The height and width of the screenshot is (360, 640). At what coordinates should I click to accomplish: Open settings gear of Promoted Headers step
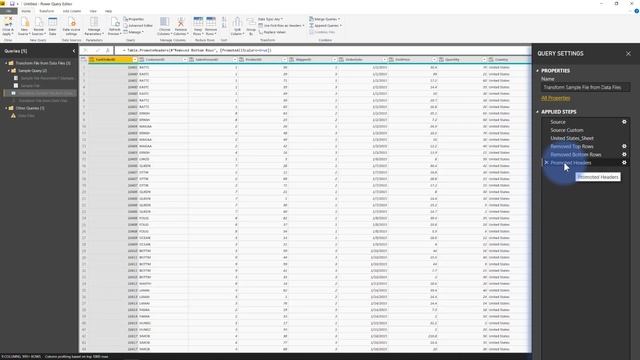[624, 162]
